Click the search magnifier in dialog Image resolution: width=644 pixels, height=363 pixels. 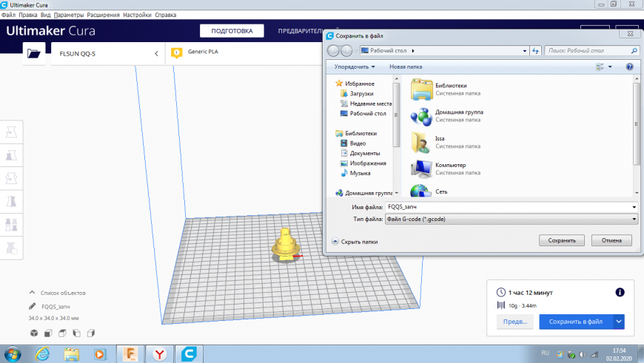(x=634, y=50)
